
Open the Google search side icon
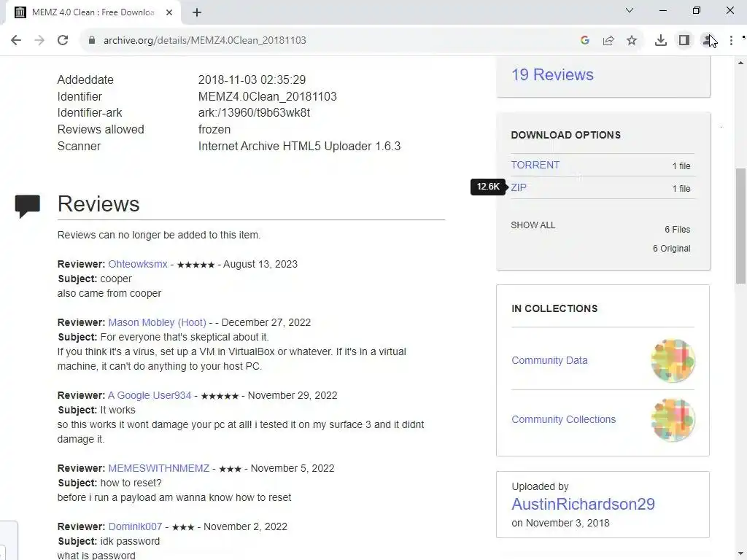(585, 40)
